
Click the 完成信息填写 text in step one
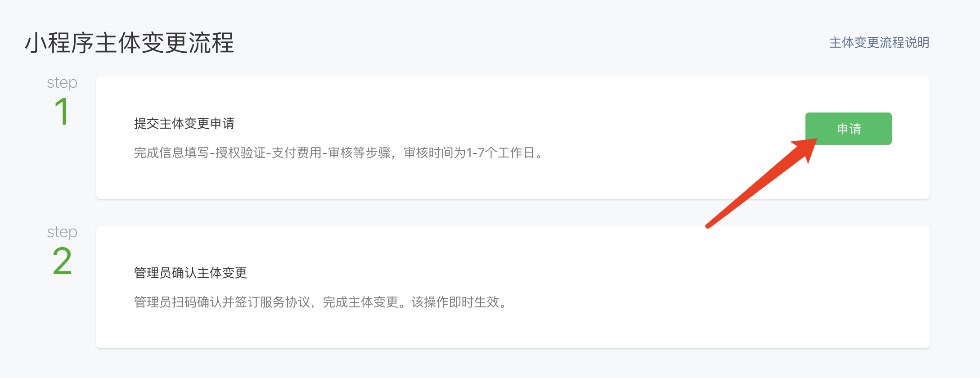click(x=171, y=153)
